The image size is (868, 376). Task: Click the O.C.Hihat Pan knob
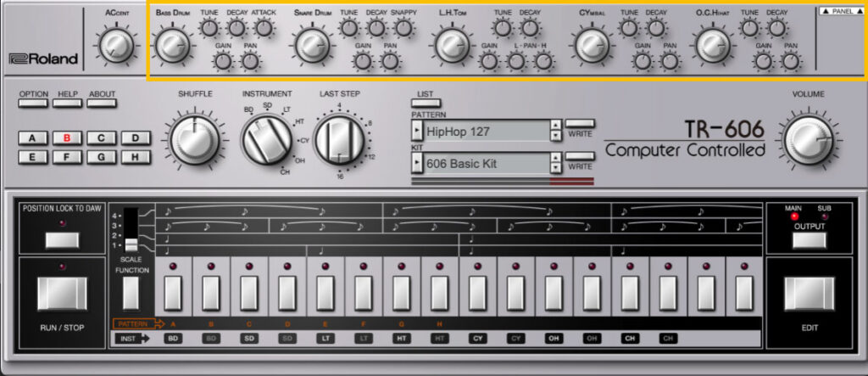point(791,61)
